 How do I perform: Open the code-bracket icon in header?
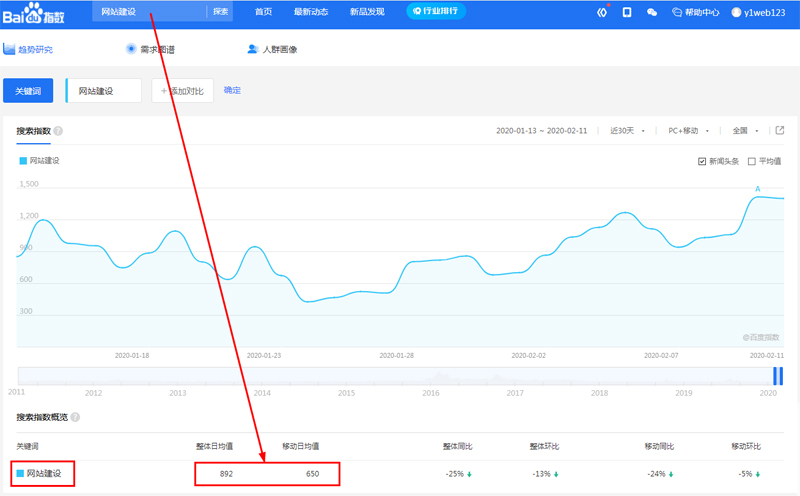pos(602,12)
